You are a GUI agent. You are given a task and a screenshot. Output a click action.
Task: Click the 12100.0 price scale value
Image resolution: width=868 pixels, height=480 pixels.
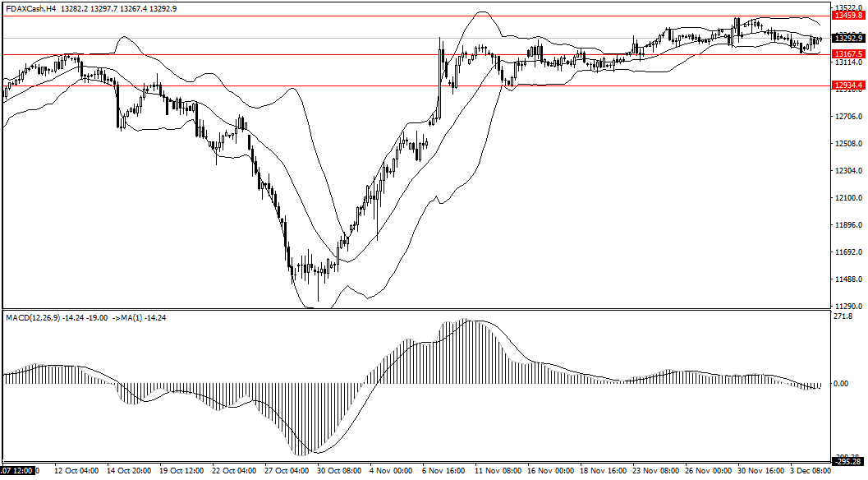[x=847, y=198]
